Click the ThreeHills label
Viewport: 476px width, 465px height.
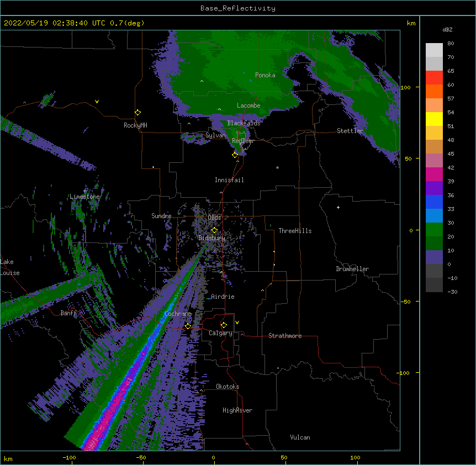point(295,231)
